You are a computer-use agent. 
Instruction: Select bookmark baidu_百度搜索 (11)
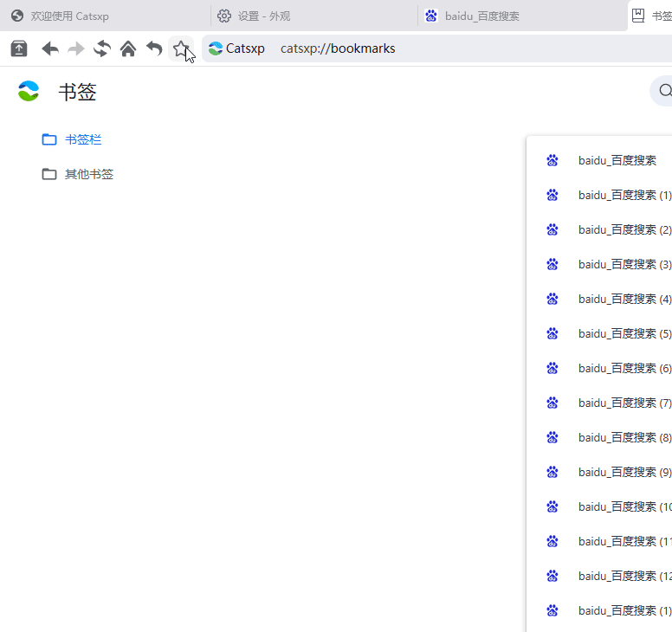(599, 542)
